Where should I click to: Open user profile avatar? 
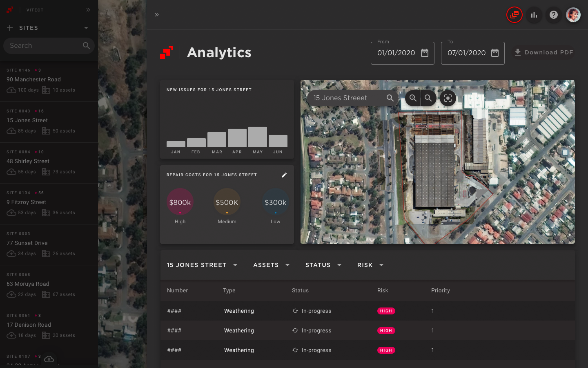point(573,15)
